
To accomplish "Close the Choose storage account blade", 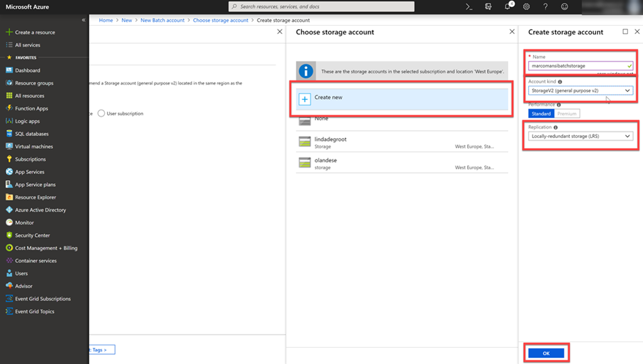I will [x=512, y=31].
